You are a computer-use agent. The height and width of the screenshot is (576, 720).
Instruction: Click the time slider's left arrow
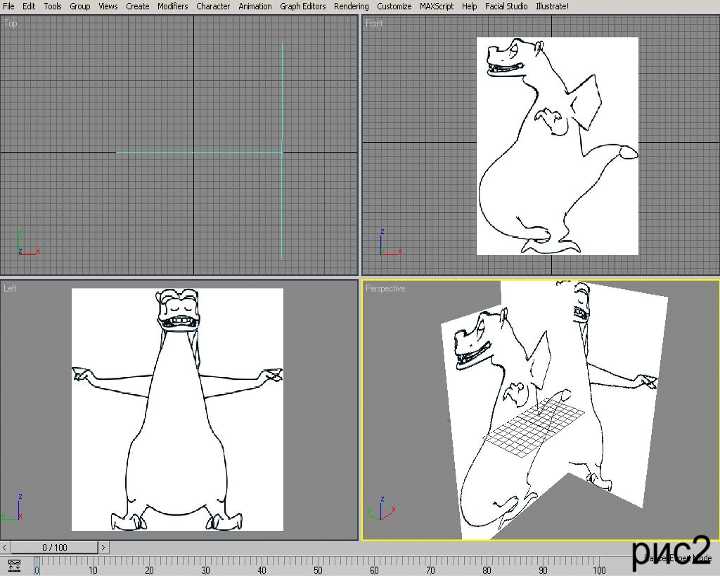coord(6,547)
